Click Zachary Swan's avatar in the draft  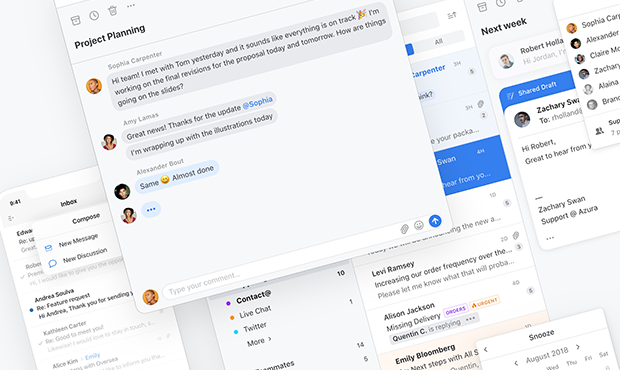[522, 119]
